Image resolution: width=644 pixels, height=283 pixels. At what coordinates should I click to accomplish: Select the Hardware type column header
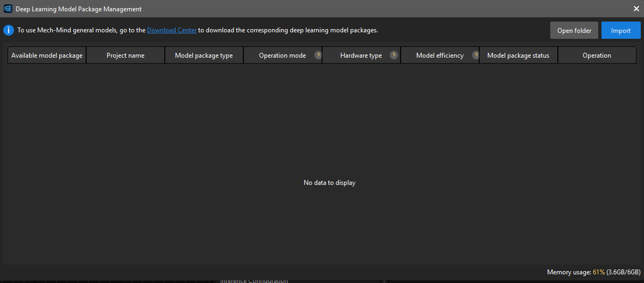coord(361,55)
